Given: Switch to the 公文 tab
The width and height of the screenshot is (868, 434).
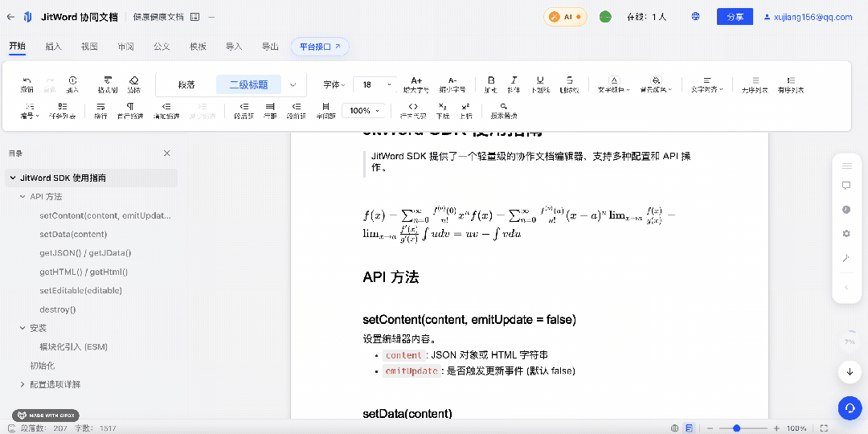Looking at the screenshot, I should click(162, 47).
